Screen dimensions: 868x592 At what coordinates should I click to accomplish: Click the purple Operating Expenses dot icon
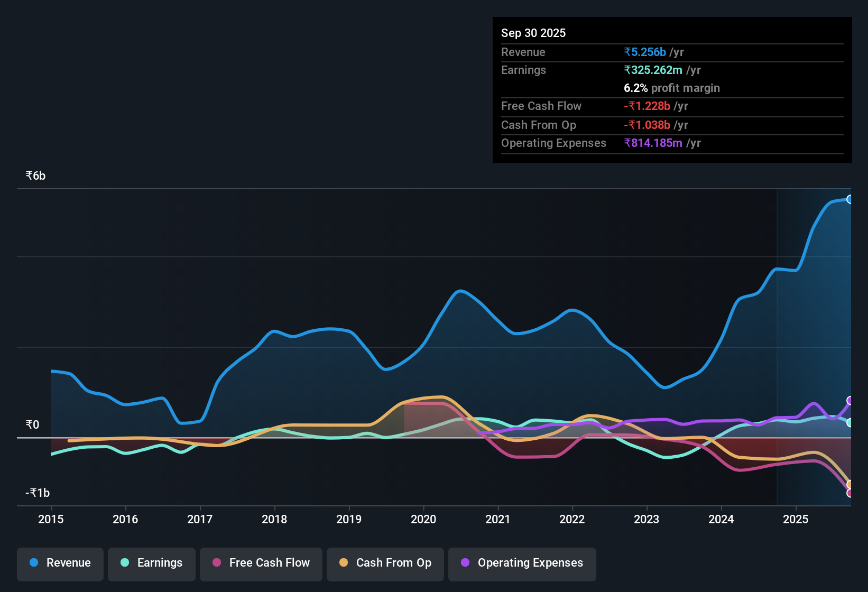(464, 563)
